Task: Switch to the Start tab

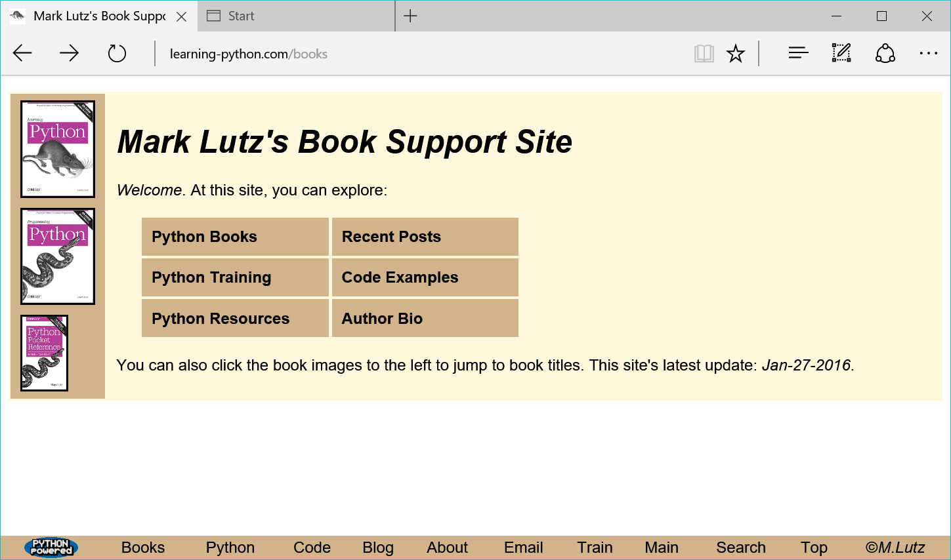Action: (x=296, y=16)
